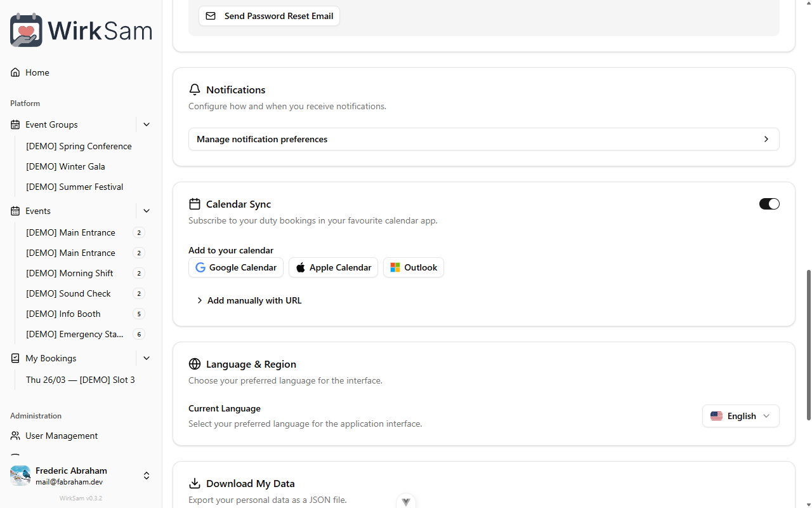Open Manage notification preferences
The width and height of the screenshot is (812, 508).
(x=483, y=139)
